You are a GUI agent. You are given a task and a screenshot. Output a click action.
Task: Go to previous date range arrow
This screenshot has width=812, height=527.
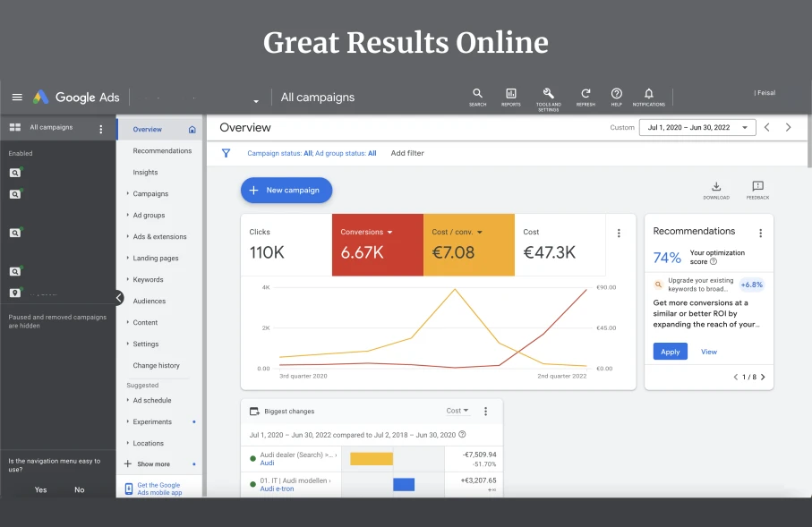767,127
